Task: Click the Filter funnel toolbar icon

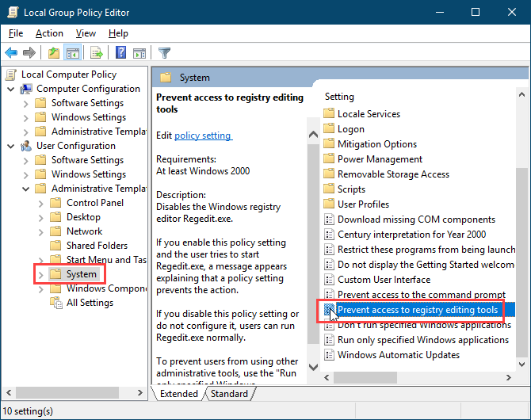Action: point(164,53)
